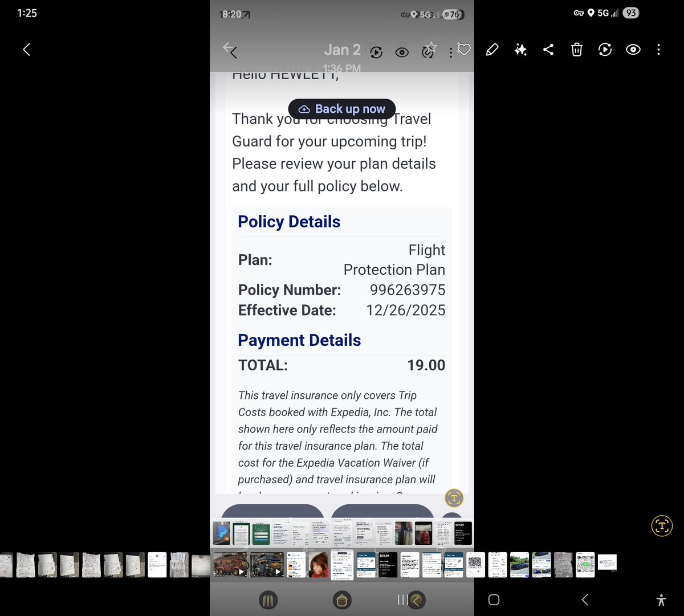Select the black-and-white QR code thumbnail
684x616 pixels.
click(x=475, y=565)
